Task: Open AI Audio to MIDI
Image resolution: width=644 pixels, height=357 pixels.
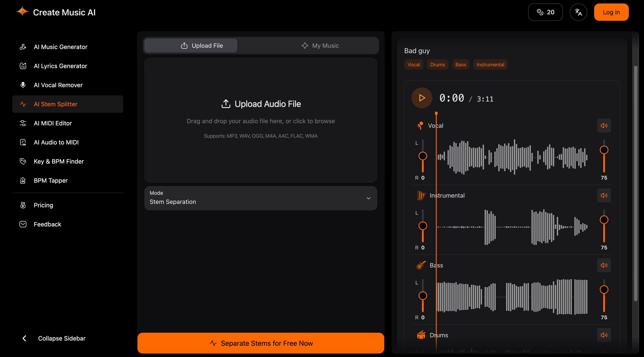Action: pos(56,142)
